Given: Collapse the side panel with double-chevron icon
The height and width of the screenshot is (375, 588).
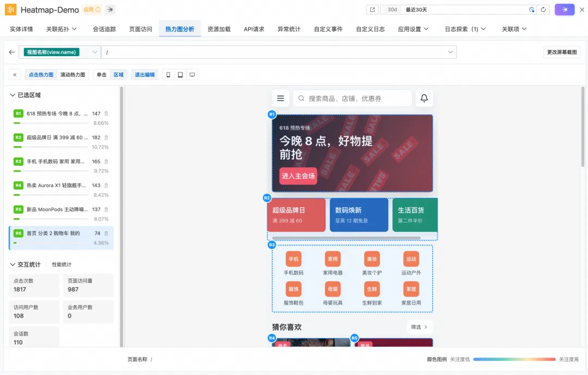Looking at the screenshot, I should coord(15,75).
